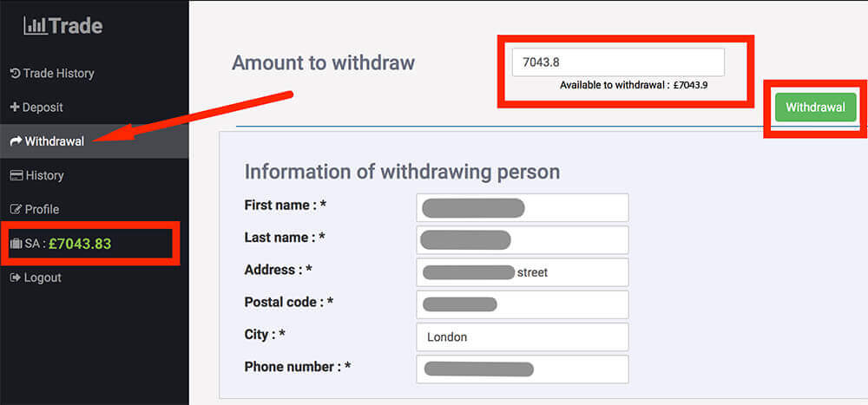The image size is (868, 405).
Task: Focus the Amount to withdraw field
Action: pyautogui.click(x=618, y=62)
